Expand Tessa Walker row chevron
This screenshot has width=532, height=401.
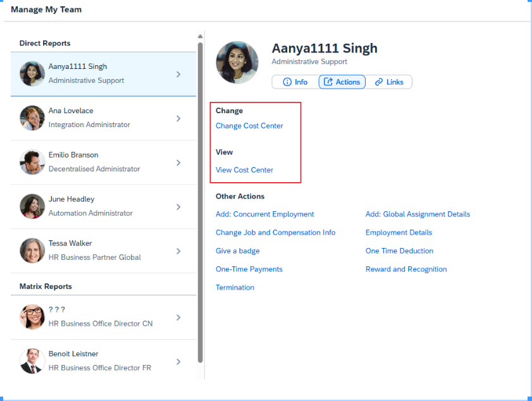click(x=178, y=251)
